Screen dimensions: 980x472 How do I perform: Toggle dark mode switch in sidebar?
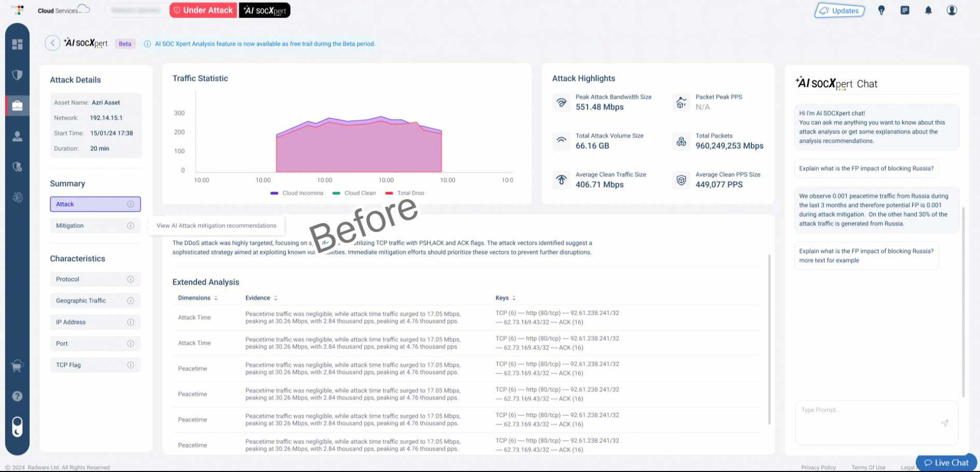pyautogui.click(x=17, y=427)
